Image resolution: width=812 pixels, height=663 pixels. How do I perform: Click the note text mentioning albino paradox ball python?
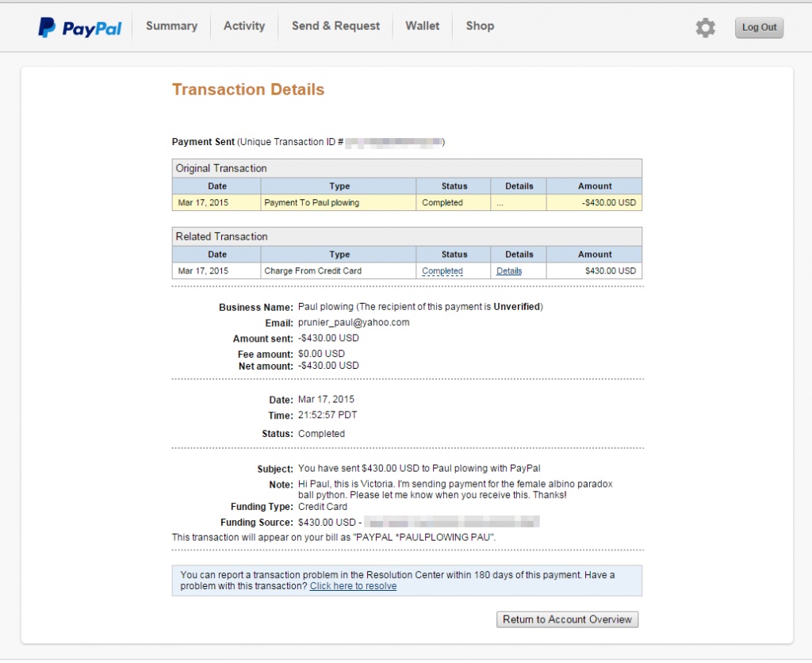(455, 489)
